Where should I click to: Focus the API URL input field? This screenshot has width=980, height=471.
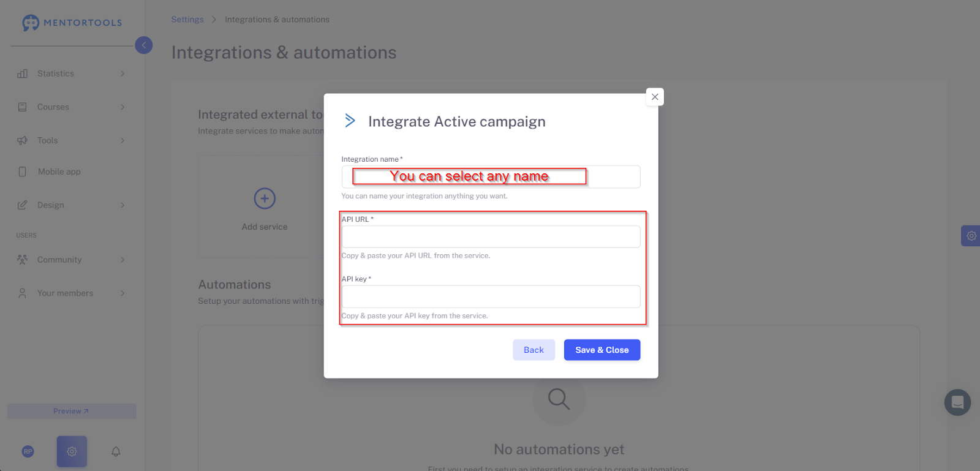tap(491, 236)
